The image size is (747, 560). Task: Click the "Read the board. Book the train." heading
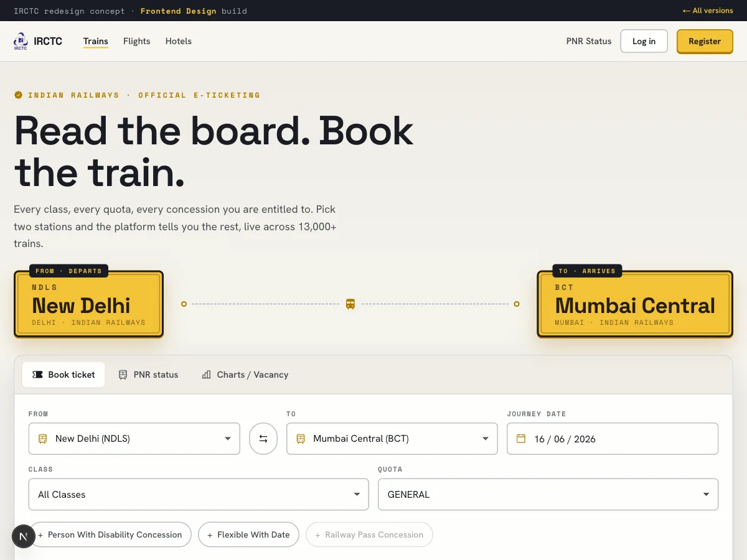[x=214, y=151]
